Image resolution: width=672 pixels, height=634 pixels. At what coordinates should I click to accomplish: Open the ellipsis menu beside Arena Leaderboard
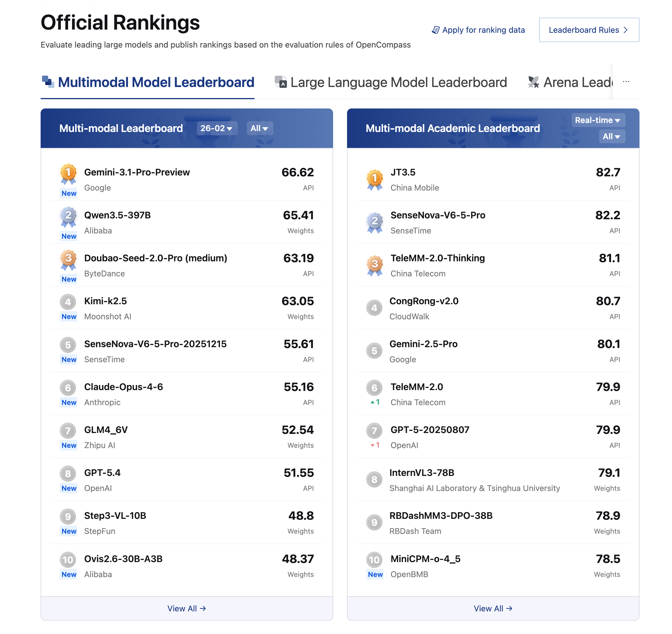point(626,81)
